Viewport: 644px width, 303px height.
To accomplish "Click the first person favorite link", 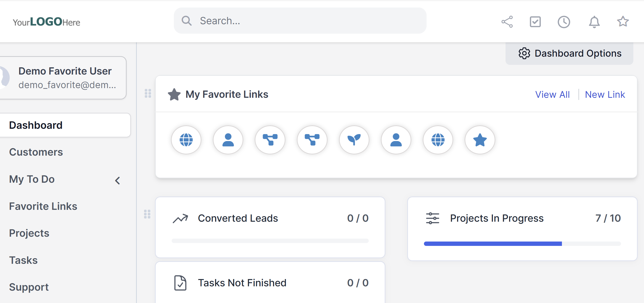I will click(x=228, y=140).
